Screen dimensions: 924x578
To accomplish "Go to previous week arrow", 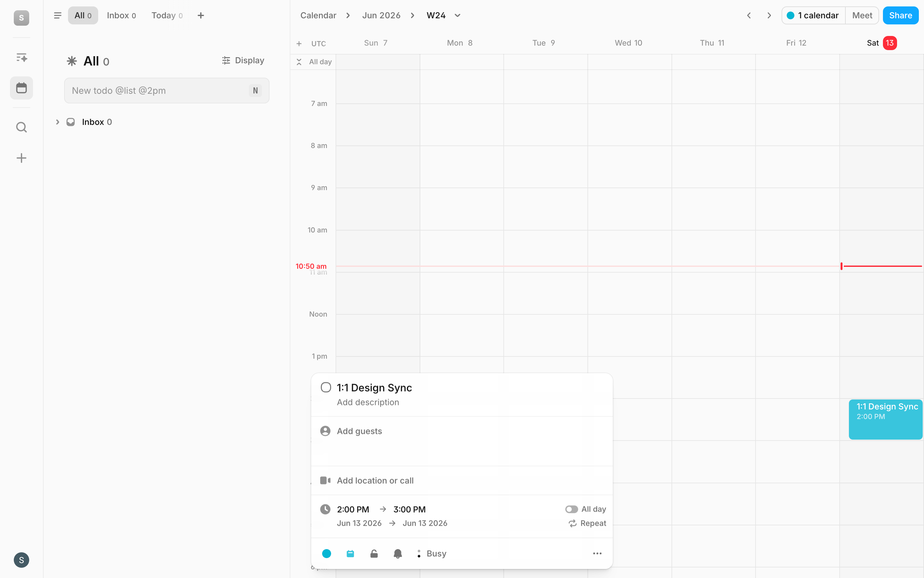I will click(749, 15).
